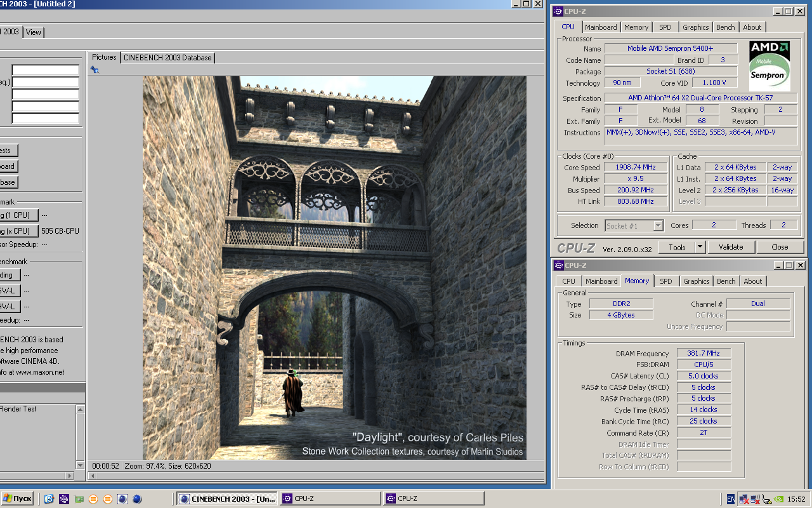
Task: Run the Rendering (x CPU) benchmark button
Action: pos(19,231)
